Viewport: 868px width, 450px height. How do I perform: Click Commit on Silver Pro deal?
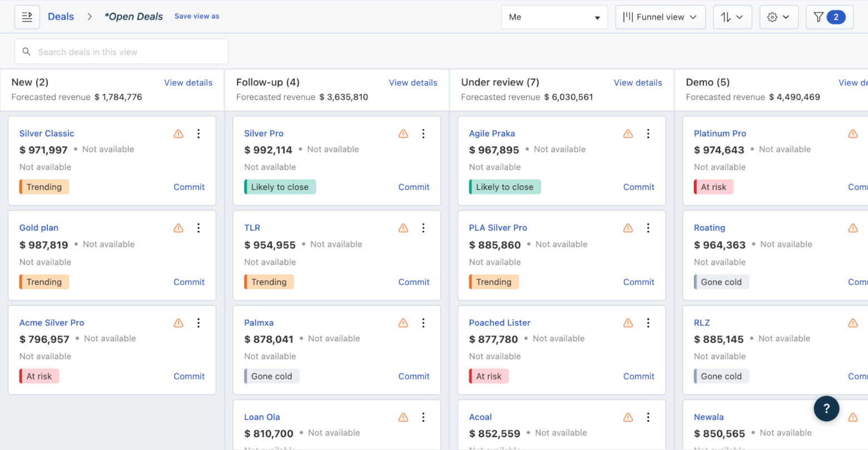point(414,187)
